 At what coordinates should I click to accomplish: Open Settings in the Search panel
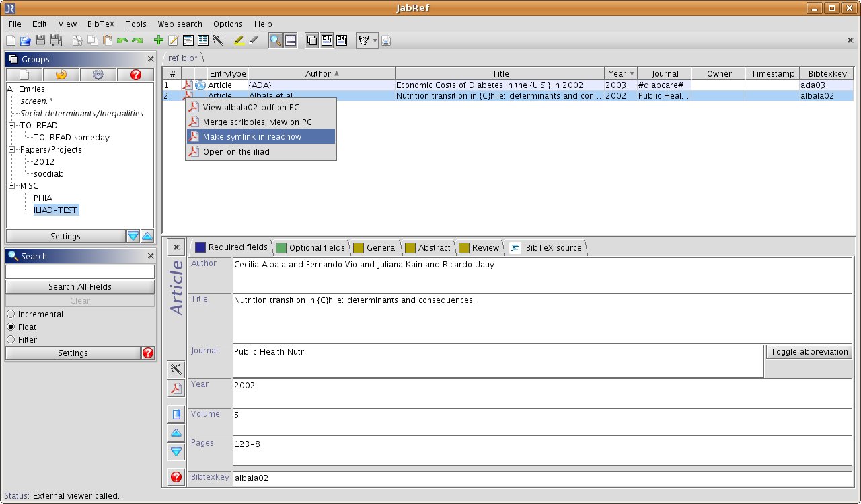[73, 353]
